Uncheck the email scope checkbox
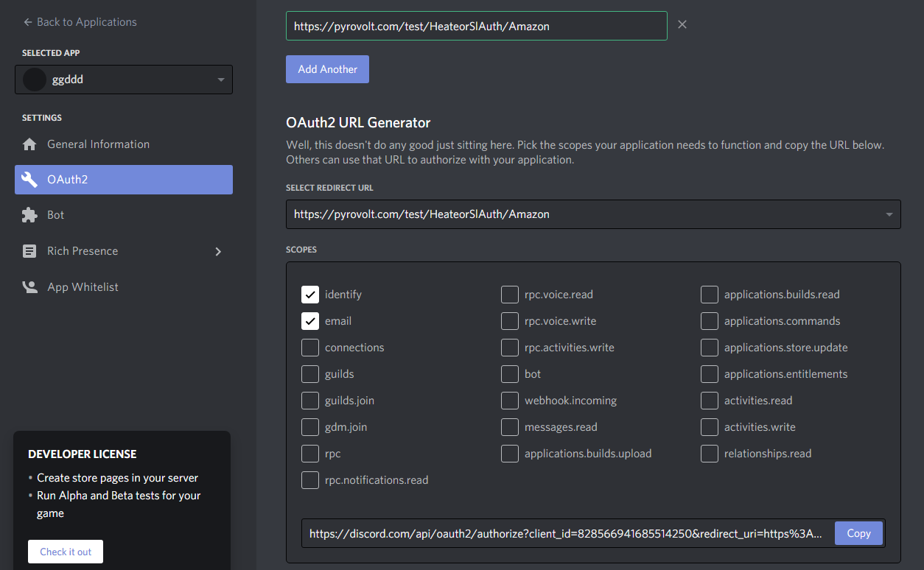Screen dimensions: 924x570 click(x=310, y=321)
